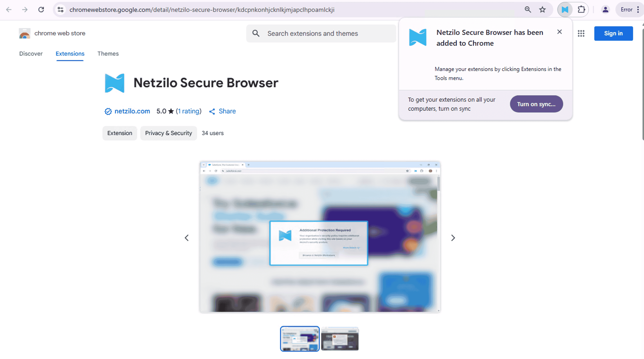Select the second screenshot thumbnail
Viewport: 644px width, 359px height.
point(340,339)
